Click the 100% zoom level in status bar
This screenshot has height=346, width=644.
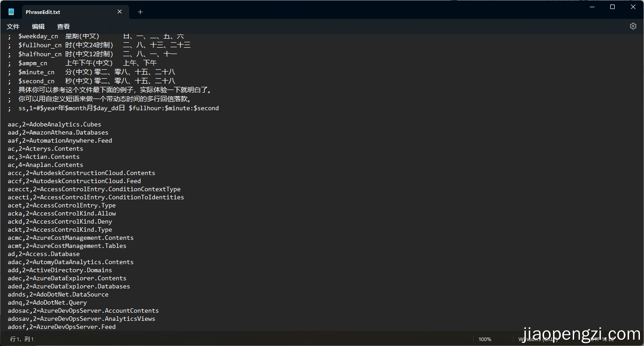point(485,339)
